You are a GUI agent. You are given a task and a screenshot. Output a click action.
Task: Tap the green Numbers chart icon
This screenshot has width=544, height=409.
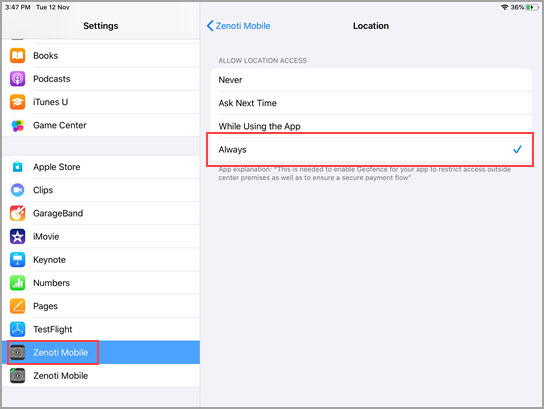point(17,283)
